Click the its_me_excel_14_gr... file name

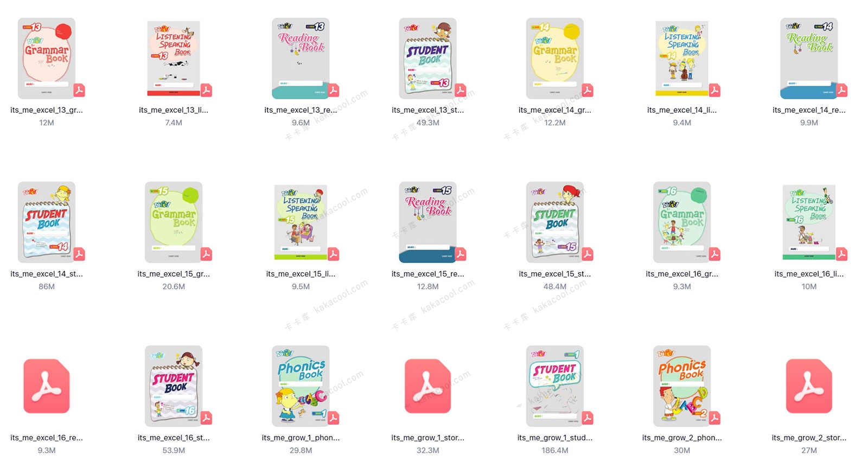555,110
